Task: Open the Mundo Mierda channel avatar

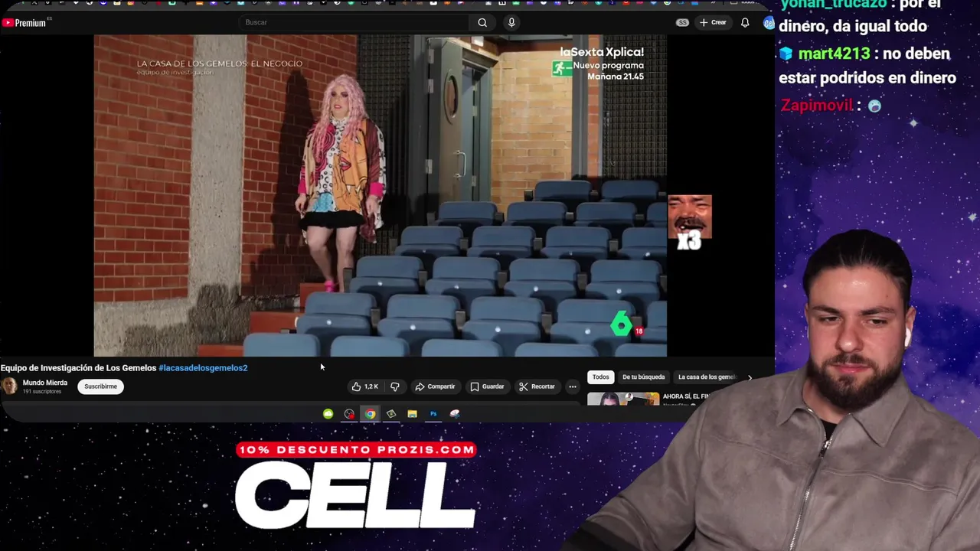Action: click(x=9, y=386)
